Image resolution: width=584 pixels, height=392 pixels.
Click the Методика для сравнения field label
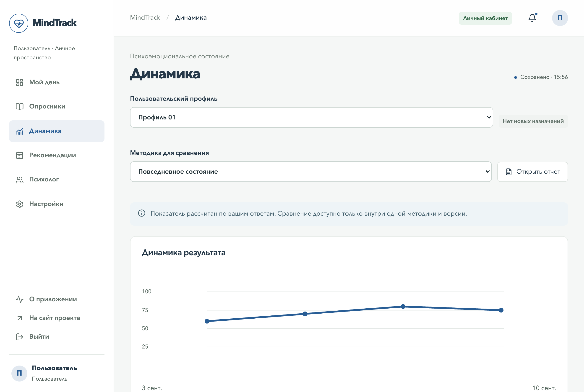(x=169, y=153)
